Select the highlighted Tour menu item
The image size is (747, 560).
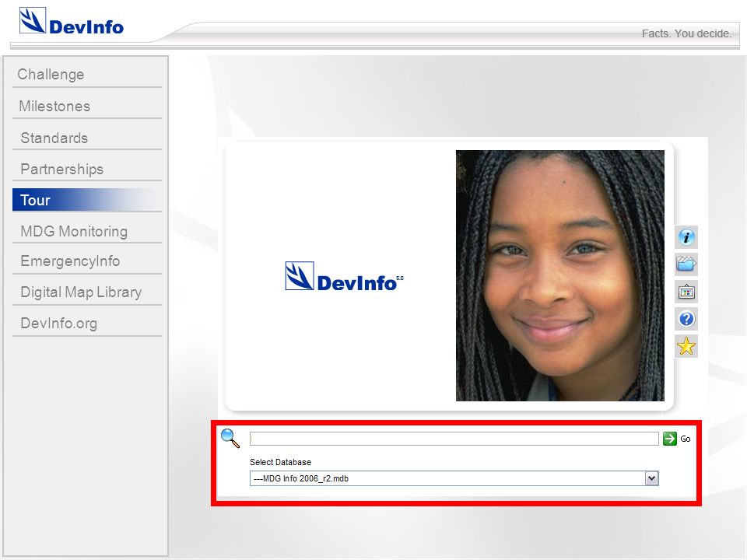tap(87, 200)
